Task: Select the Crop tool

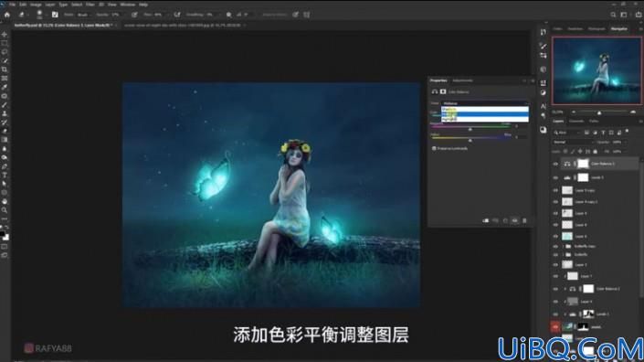Action: (x=5, y=69)
